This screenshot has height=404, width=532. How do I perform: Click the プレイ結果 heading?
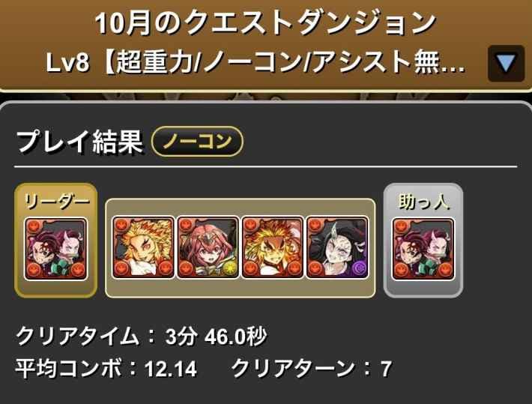tap(79, 142)
